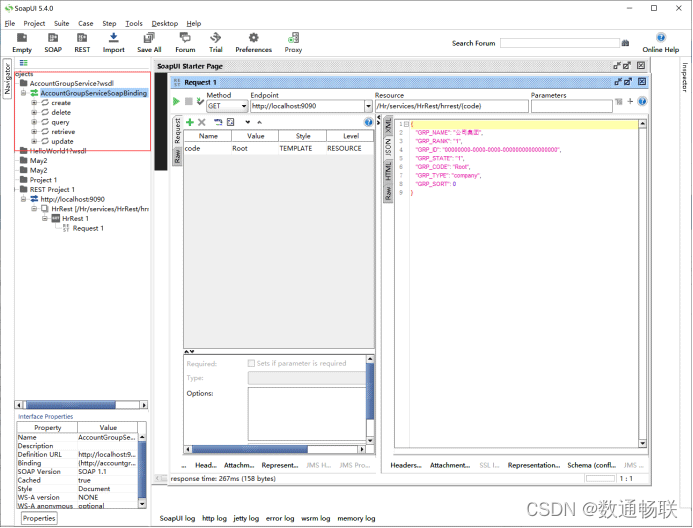The width and height of the screenshot is (693, 528).
Task: Move selected parameter down arrow
Action: 248,122
